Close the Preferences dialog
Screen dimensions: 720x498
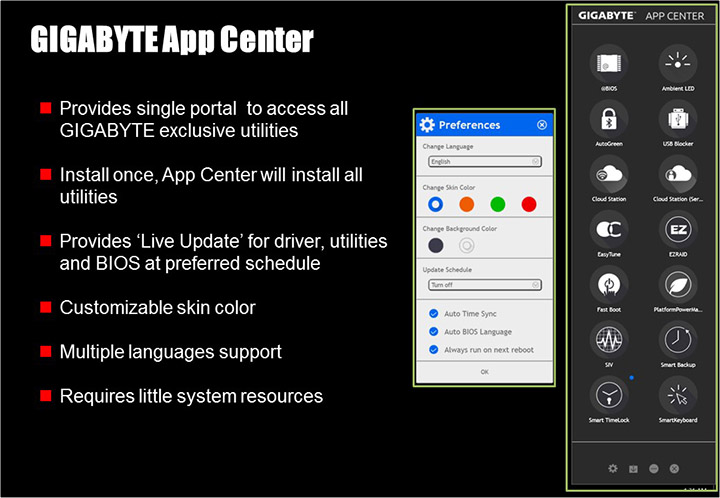[542, 125]
